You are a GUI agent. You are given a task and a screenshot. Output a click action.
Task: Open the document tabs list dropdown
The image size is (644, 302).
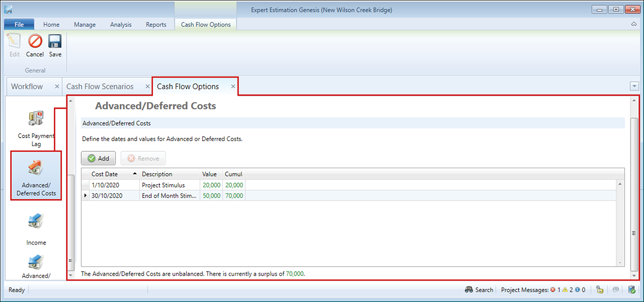click(634, 87)
